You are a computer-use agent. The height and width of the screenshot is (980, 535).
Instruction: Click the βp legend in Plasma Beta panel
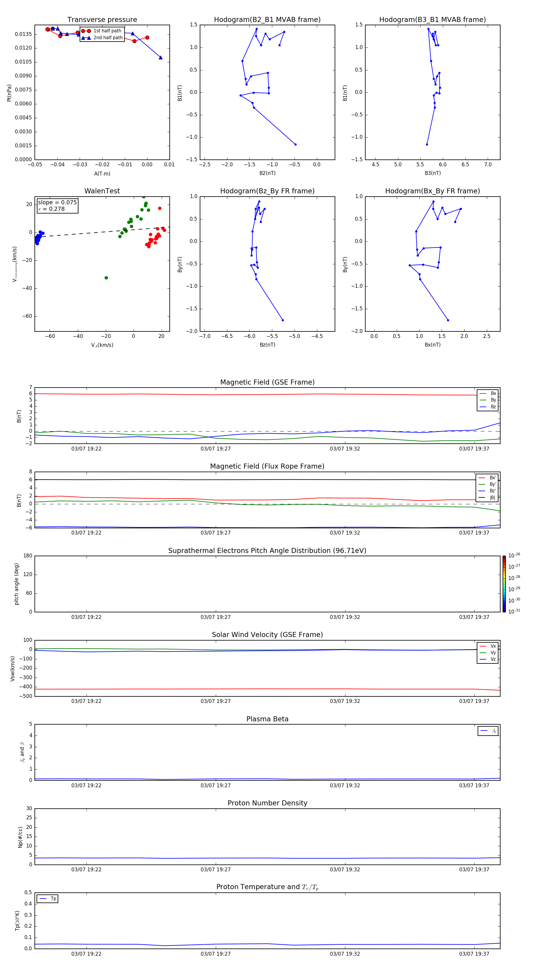click(x=488, y=731)
